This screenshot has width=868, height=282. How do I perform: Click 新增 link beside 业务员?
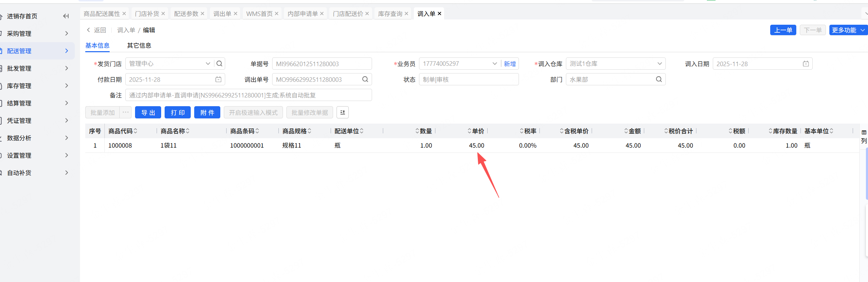click(510, 64)
